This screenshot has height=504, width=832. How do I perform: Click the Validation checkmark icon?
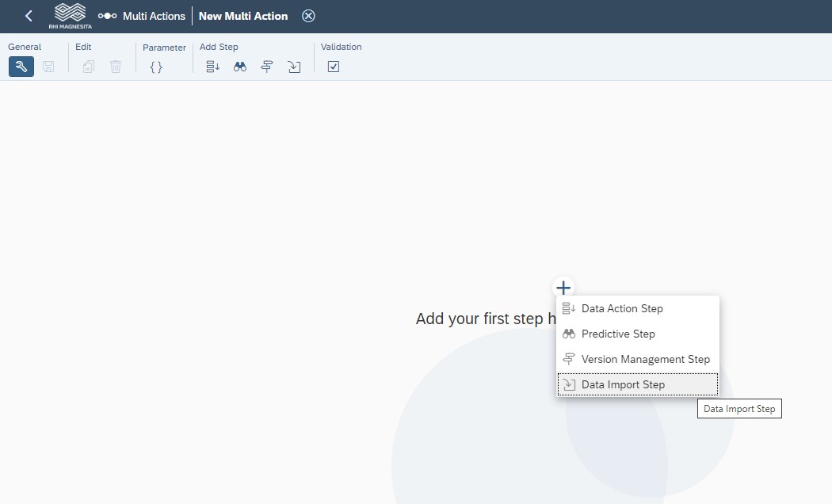coord(334,67)
